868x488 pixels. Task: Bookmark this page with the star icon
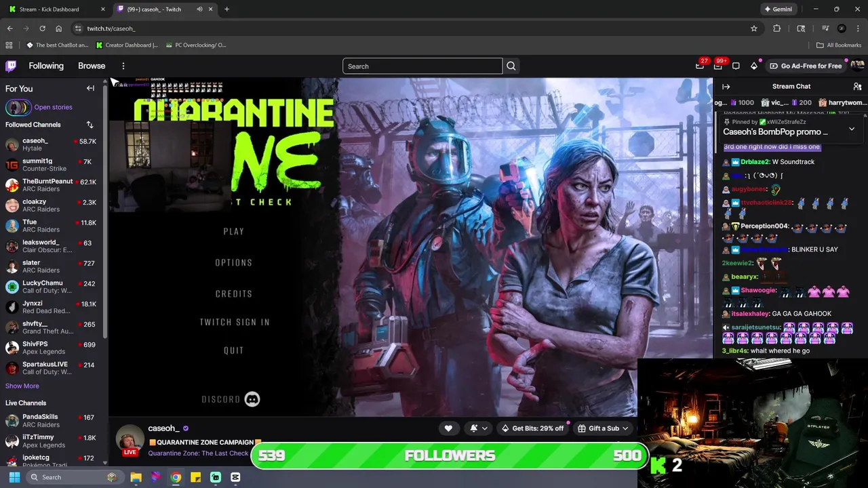tap(754, 28)
